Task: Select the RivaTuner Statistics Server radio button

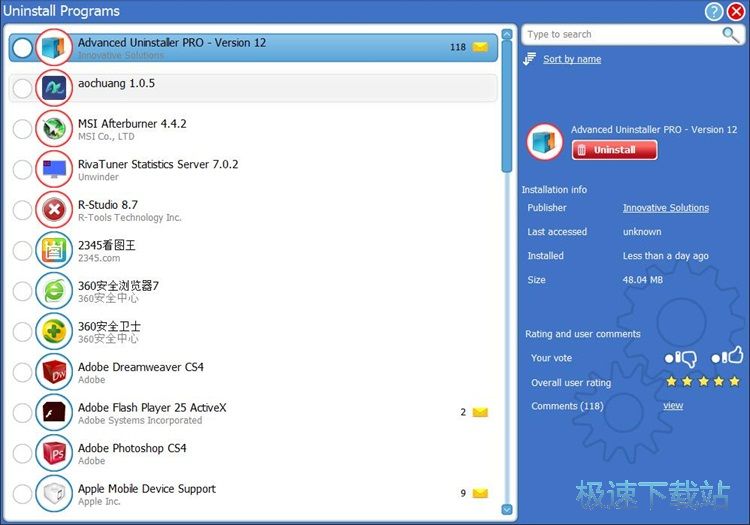Action: [x=22, y=169]
